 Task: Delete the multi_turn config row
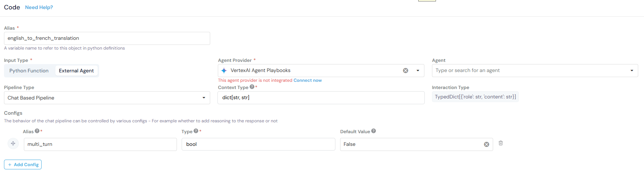coord(501,143)
